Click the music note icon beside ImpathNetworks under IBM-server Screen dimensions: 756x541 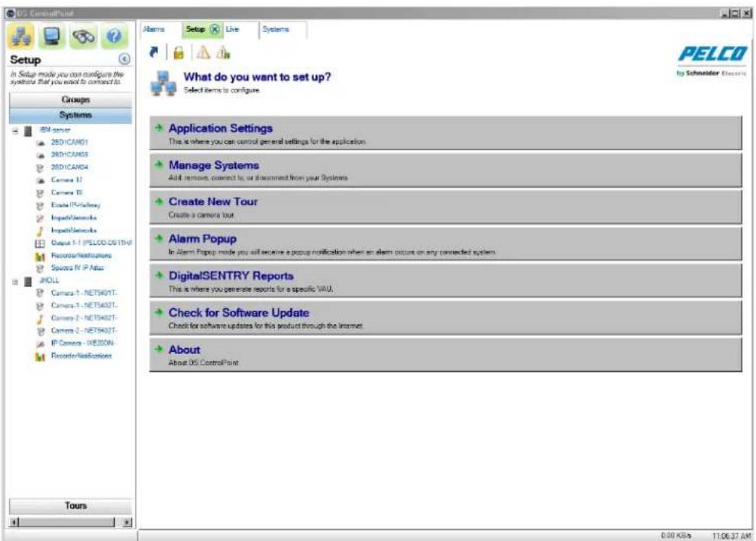pyautogui.click(x=40, y=230)
